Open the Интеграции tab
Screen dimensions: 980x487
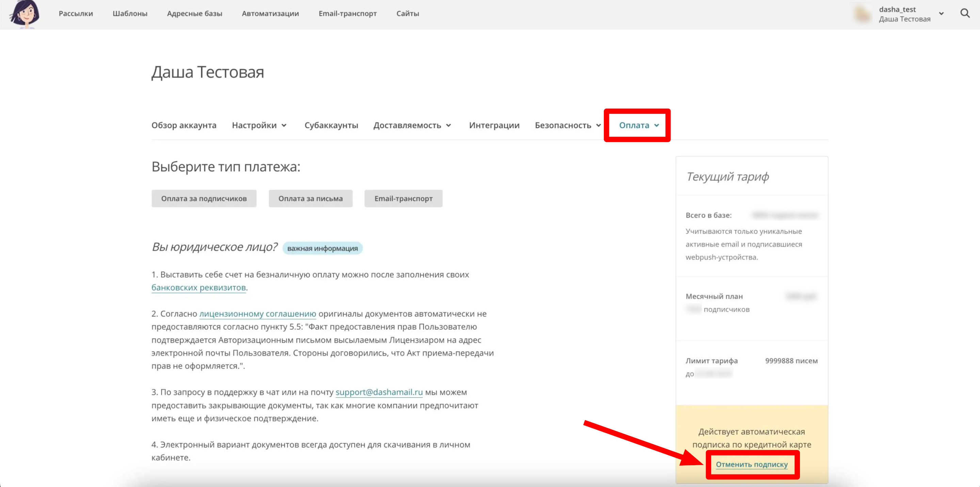click(x=494, y=125)
